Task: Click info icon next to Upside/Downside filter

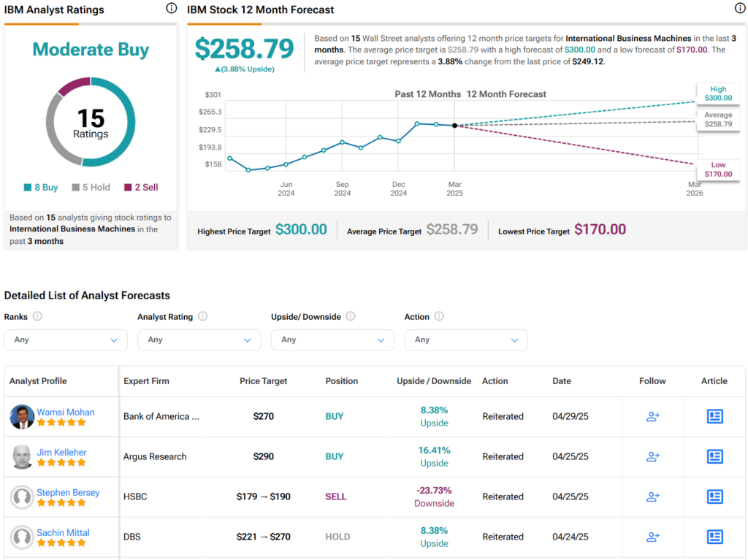Action: click(x=351, y=317)
